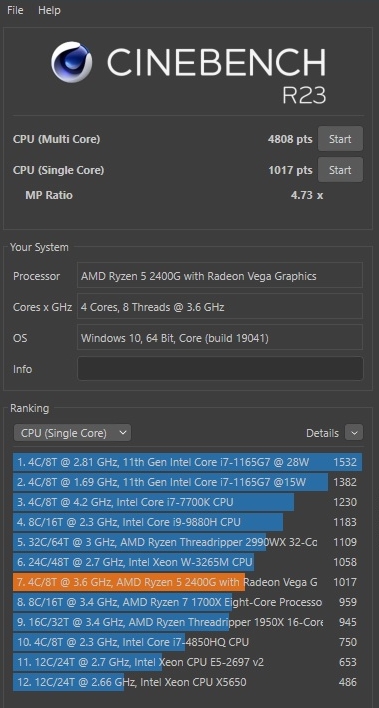Click the Details label in Ranking
Screen dimensions: 379x708
(x=322, y=433)
